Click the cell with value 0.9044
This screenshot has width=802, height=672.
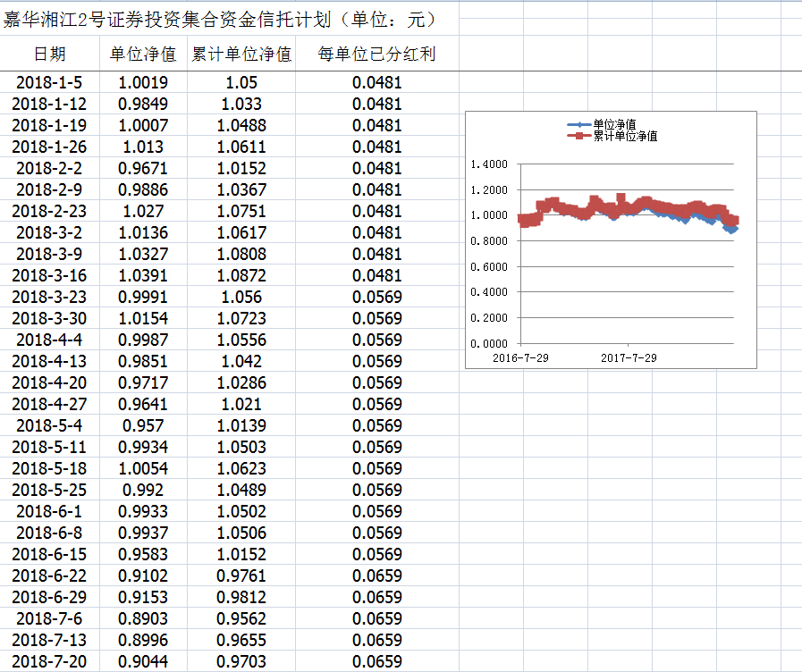click(143, 661)
